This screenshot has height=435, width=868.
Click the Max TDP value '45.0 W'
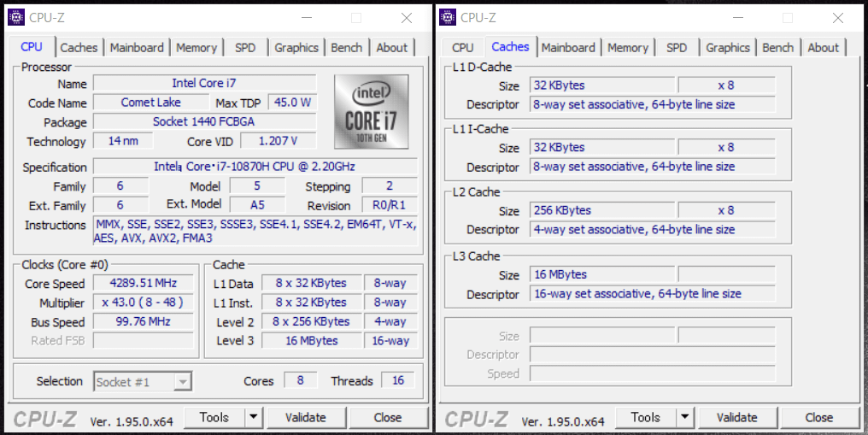(291, 103)
